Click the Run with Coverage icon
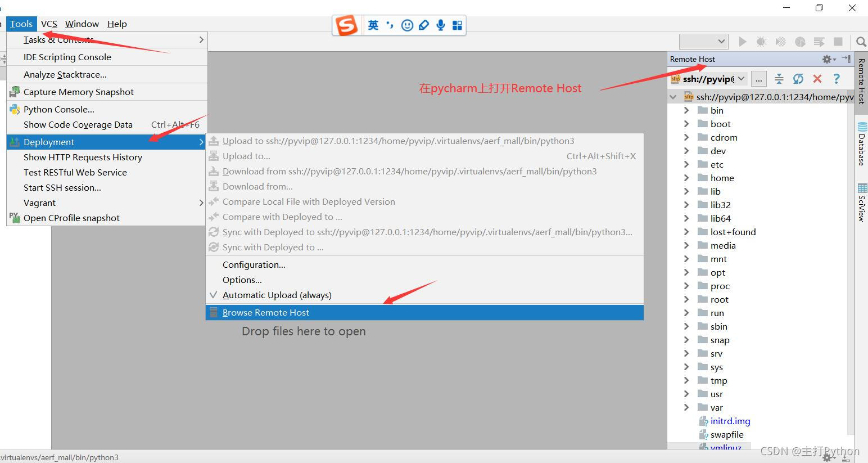The image size is (868, 463). tap(780, 42)
